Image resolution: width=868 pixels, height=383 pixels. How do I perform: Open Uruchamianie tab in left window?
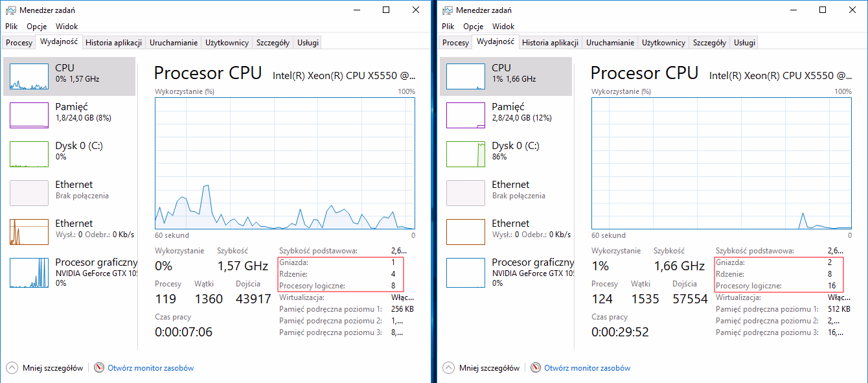point(174,43)
